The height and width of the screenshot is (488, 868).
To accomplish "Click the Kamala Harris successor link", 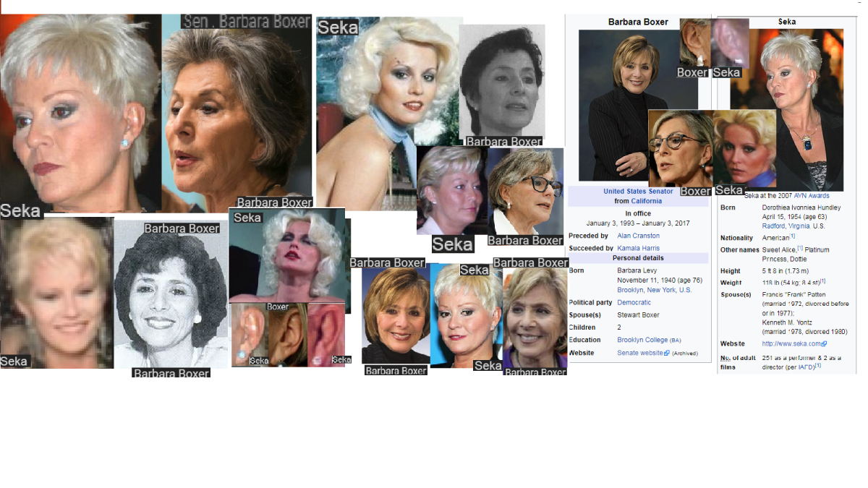I will pyautogui.click(x=638, y=248).
